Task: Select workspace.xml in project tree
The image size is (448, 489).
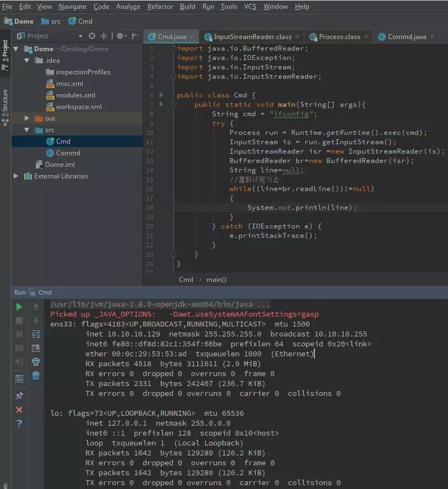Action: click(x=79, y=107)
